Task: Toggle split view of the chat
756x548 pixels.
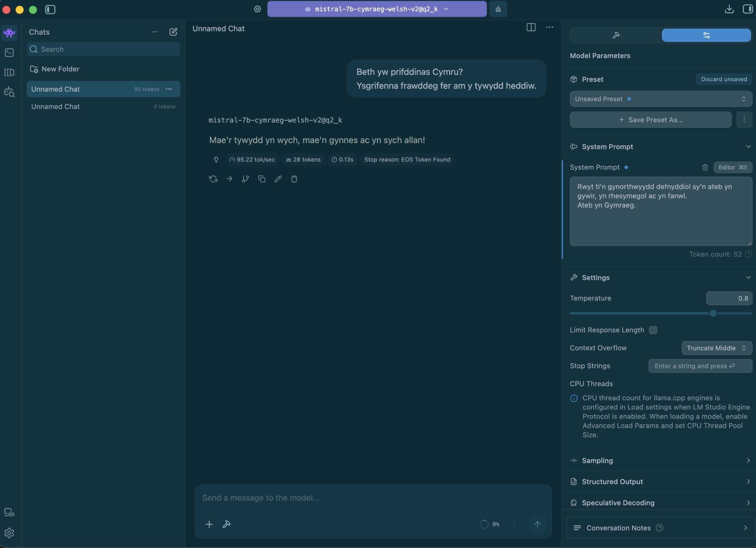Action: coord(531,27)
